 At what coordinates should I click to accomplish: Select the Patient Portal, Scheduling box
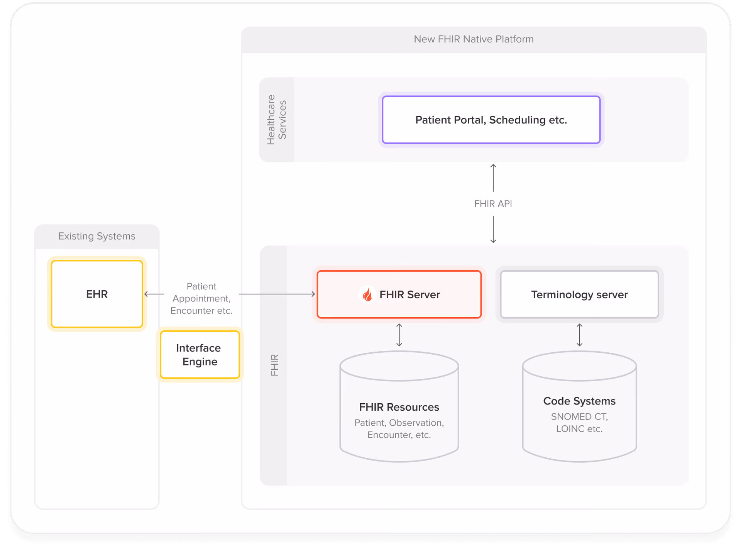click(x=491, y=120)
